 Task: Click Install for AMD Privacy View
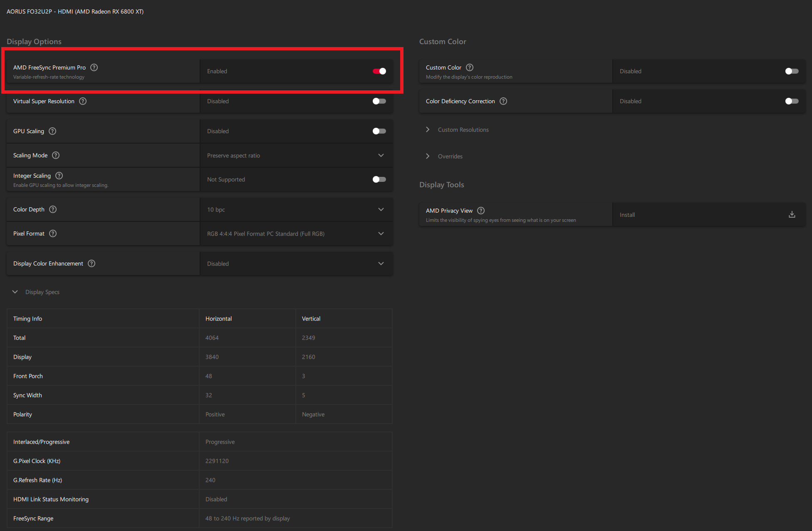pyautogui.click(x=627, y=215)
